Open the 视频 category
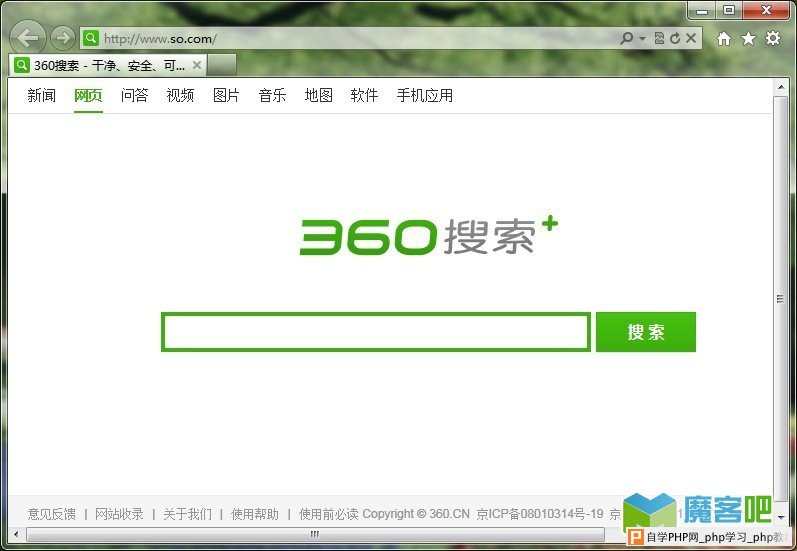The height and width of the screenshot is (551, 797). pyautogui.click(x=180, y=95)
